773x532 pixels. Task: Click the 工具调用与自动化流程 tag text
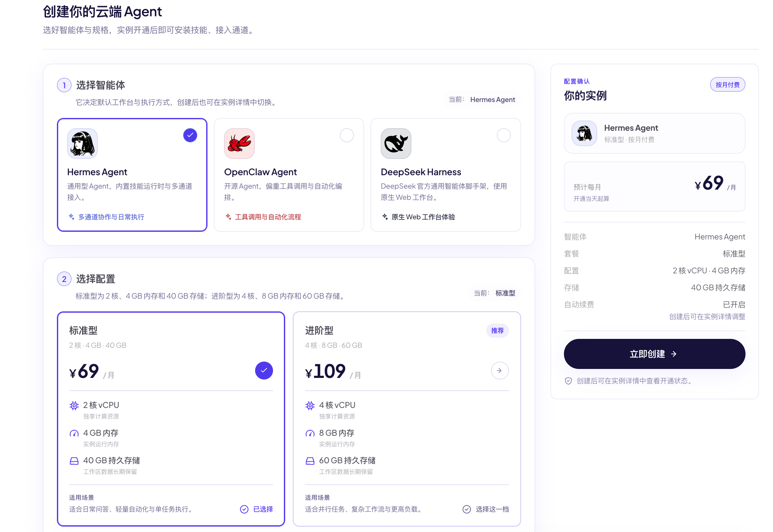click(x=268, y=217)
